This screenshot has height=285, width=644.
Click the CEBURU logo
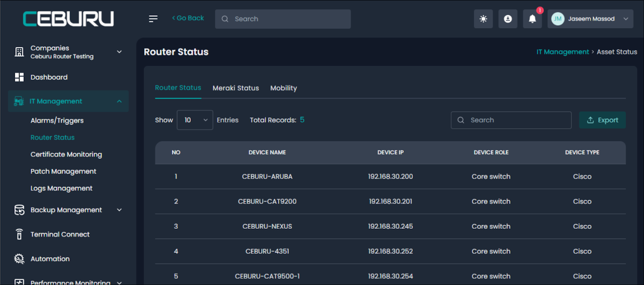coord(68,19)
